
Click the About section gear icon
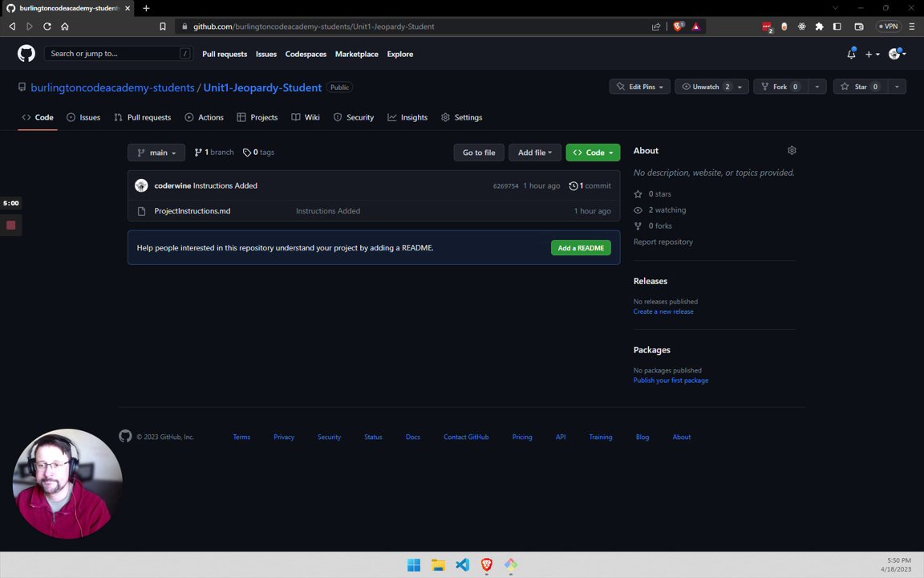pos(792,150)
